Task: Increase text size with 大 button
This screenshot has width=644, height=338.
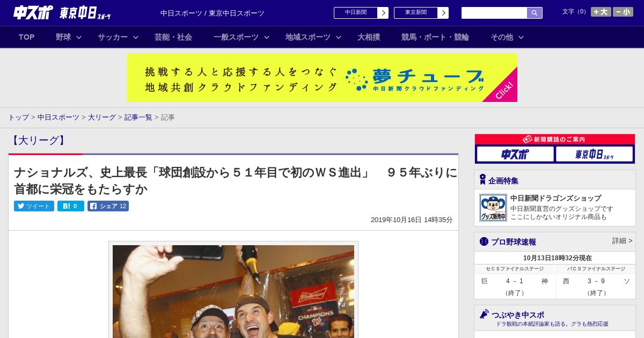Action: 601,12
